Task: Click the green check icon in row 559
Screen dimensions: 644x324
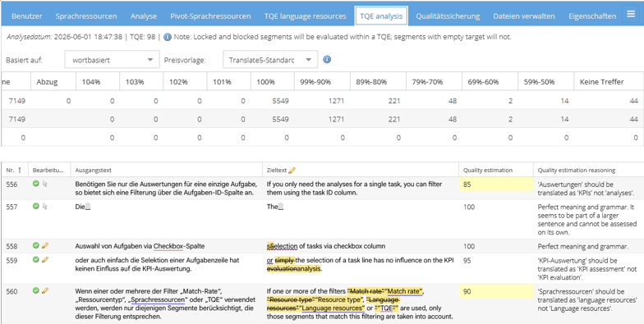Action: coord(36,259)
